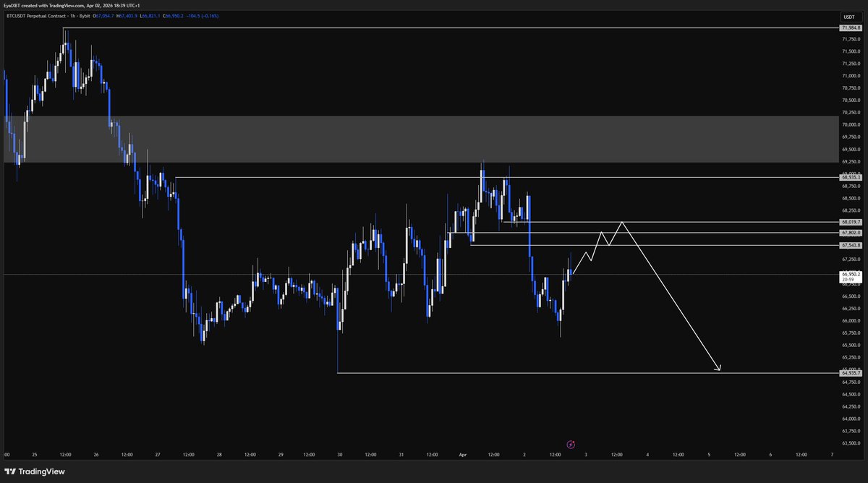The height and width of the screenshot is (483, 868).
Task: Select the 68,935.3 price line label
Action: click(851, 177)
